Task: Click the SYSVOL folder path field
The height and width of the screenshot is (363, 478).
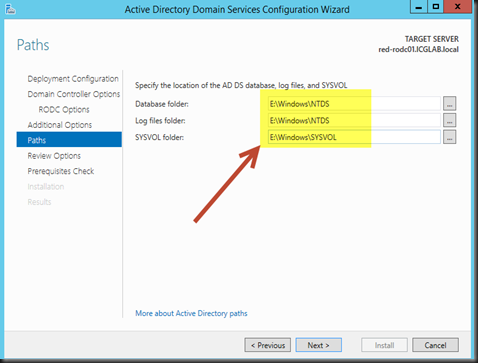Action: tap(354, 137)
